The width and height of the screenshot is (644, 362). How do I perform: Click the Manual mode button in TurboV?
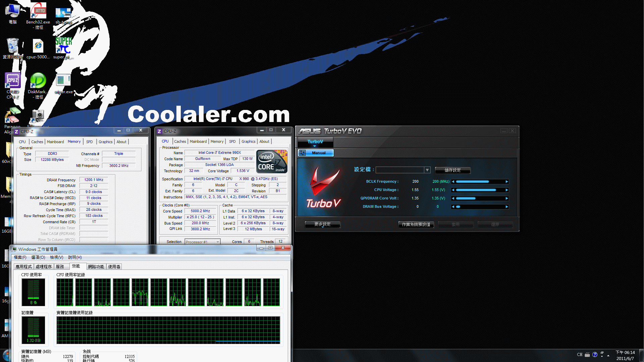pos(316,153)
